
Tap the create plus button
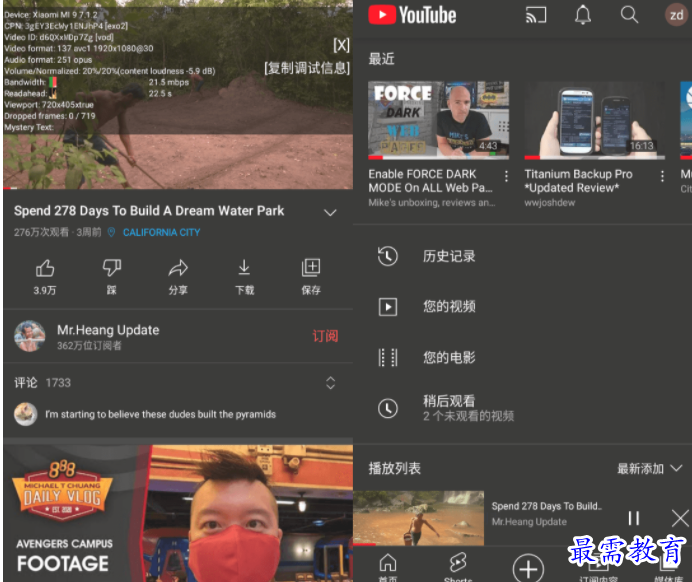point(528,568)
